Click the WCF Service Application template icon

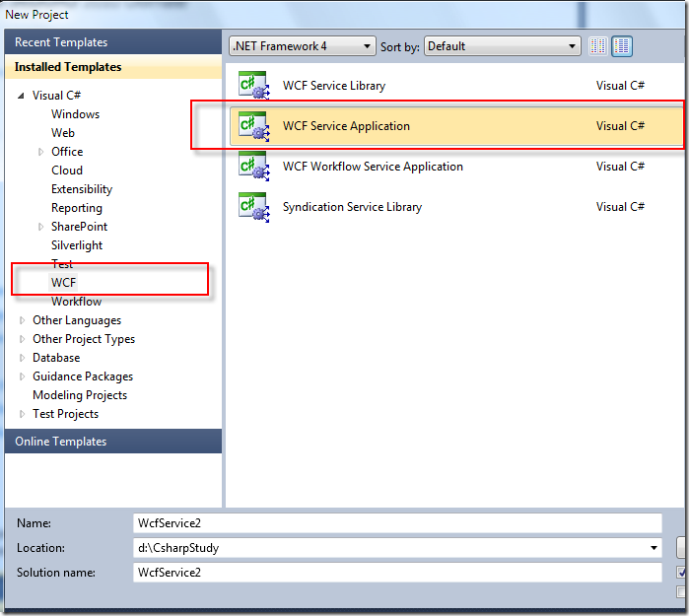[x=253, y=126]
